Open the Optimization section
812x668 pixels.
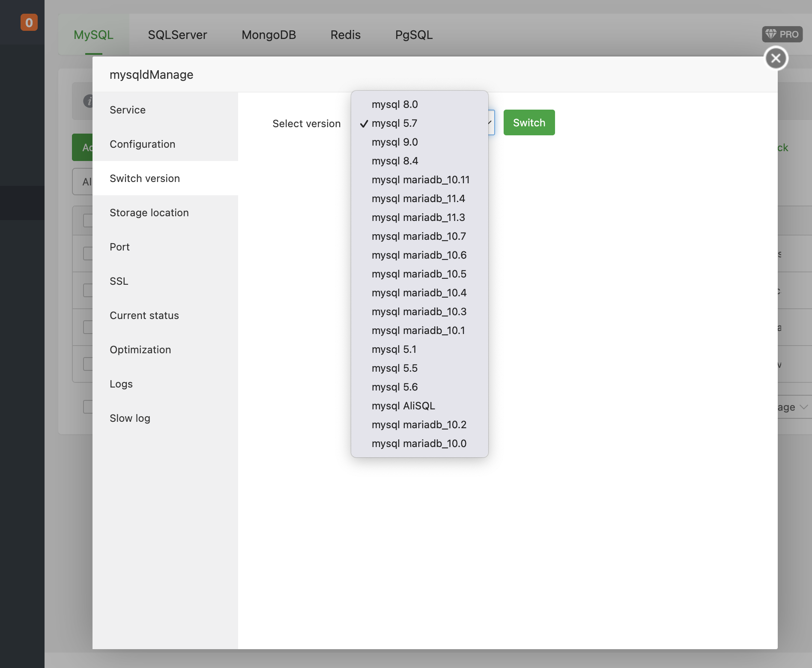click(x=140, y=350)
